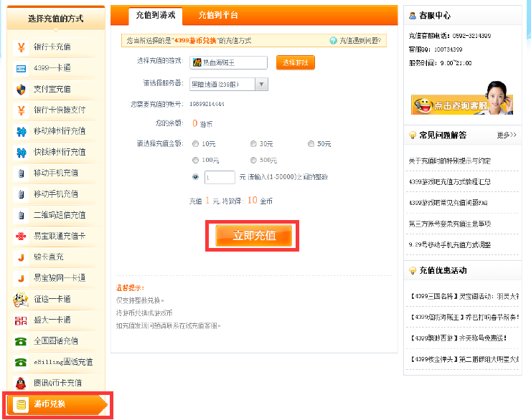531x420 pixels.
Task: Click 更多>> in the FAQ section
Action: [507, 135]
